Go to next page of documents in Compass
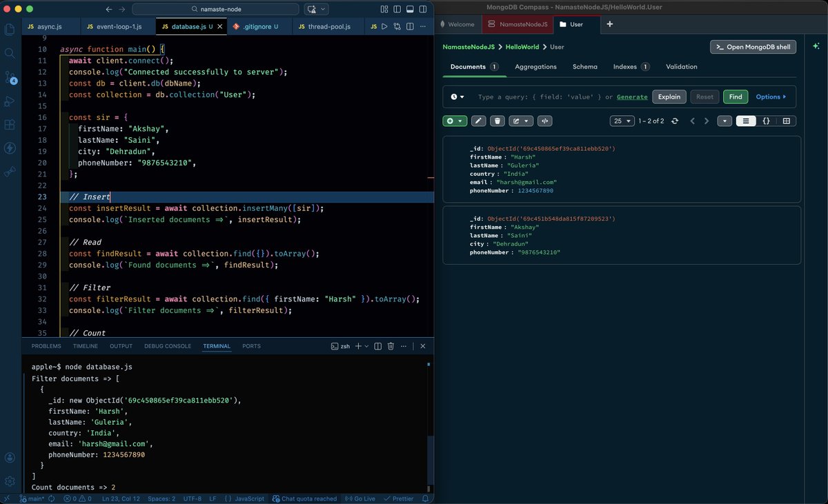828x504 pixels. (706, 121)
